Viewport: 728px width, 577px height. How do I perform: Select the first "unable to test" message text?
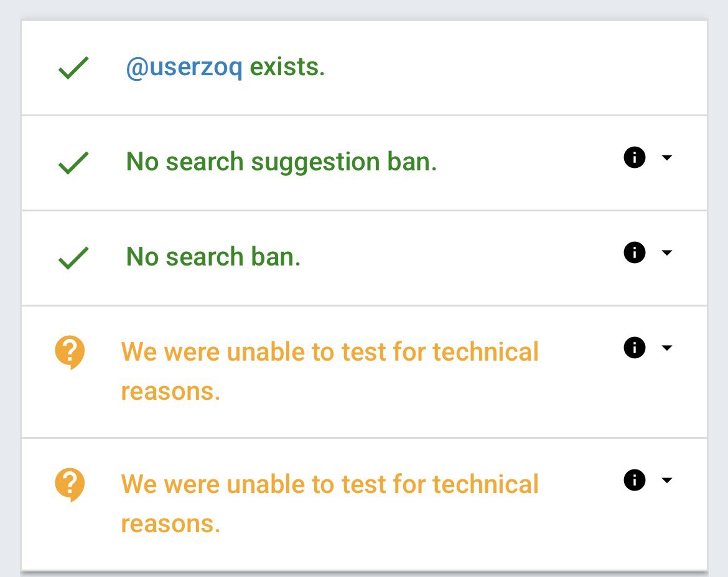tap(330, 371)
